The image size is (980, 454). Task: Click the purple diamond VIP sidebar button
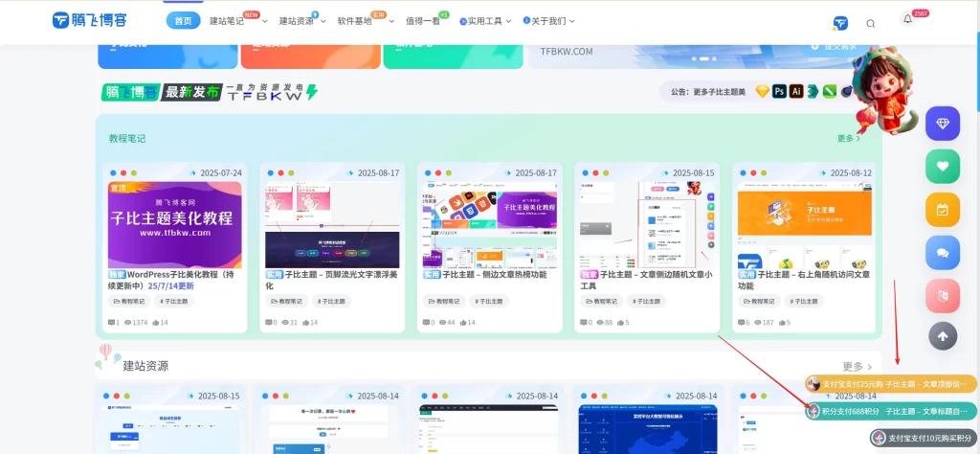[x=943, y=124]
